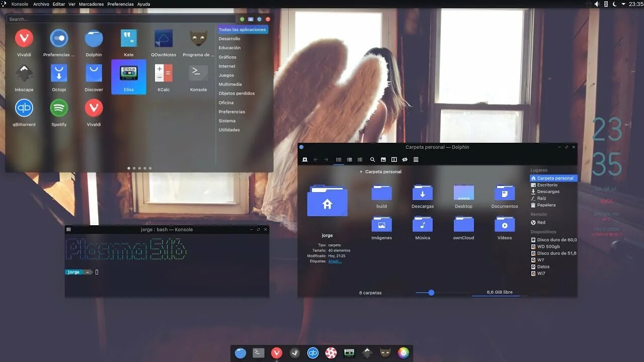Image resolution: width=644 pixels, height=362 pixels.
Task: Open KCalc calculator
Action: 164,77
